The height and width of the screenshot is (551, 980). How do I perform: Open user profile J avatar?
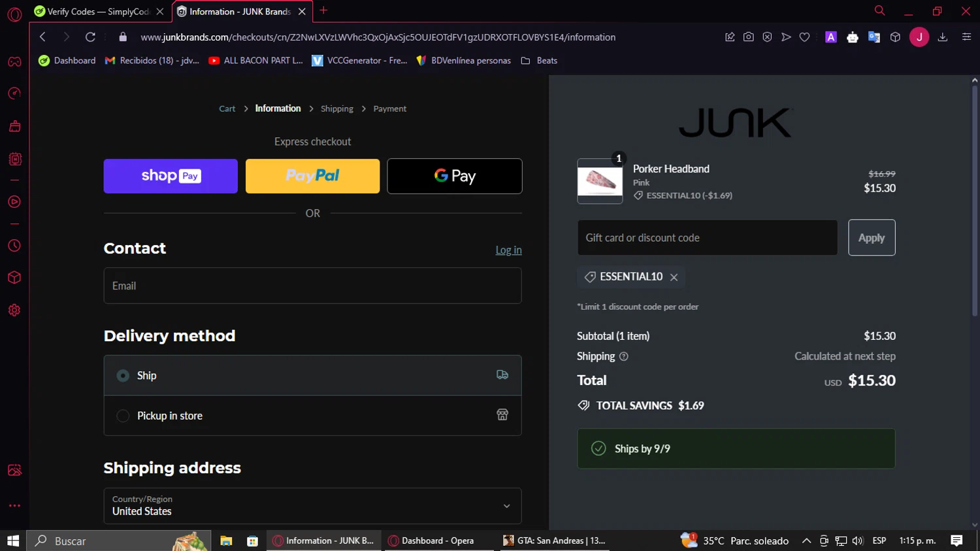coord(919,37)
